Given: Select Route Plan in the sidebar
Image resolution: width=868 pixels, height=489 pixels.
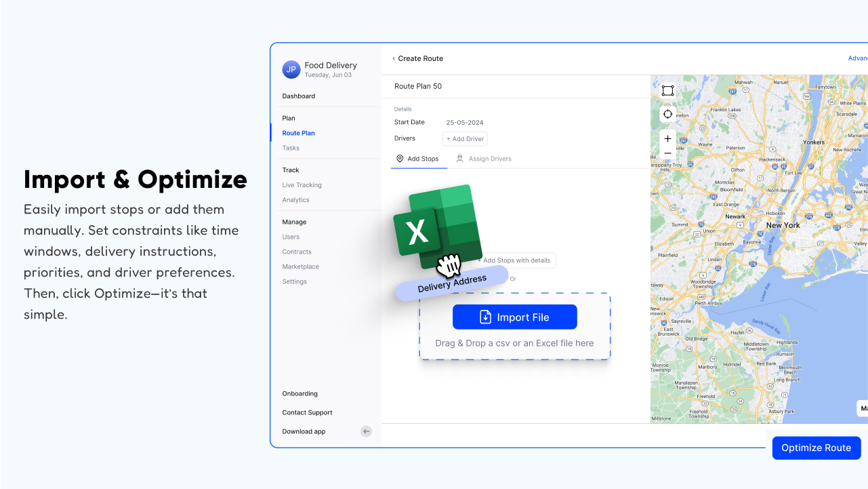Looking at the screenshot, I should click(x=298, y=133).
